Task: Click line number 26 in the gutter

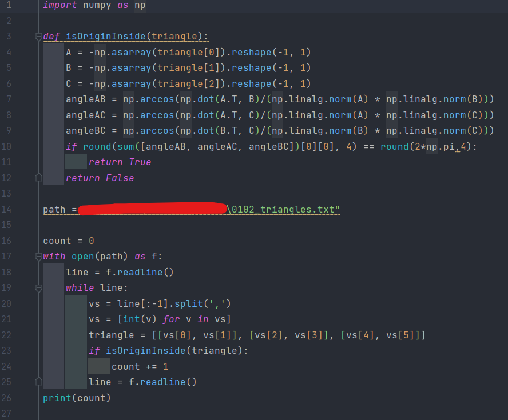Action: tap(9, 397)
